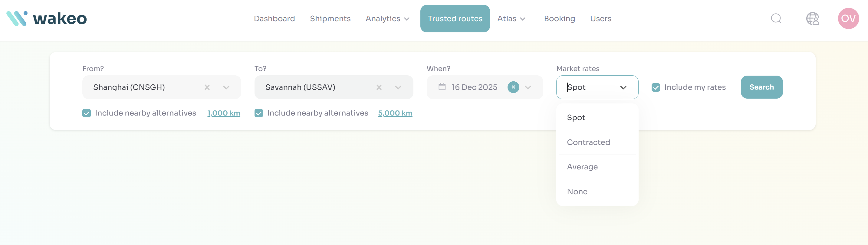Clear the Shanghai origin selection

click(x=207, y=87)
